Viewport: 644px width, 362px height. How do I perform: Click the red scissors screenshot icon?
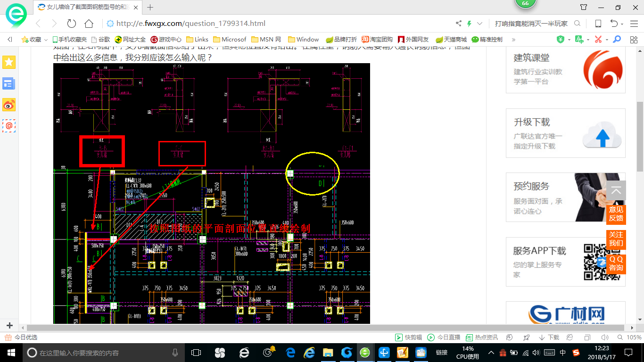coord(598,40)
